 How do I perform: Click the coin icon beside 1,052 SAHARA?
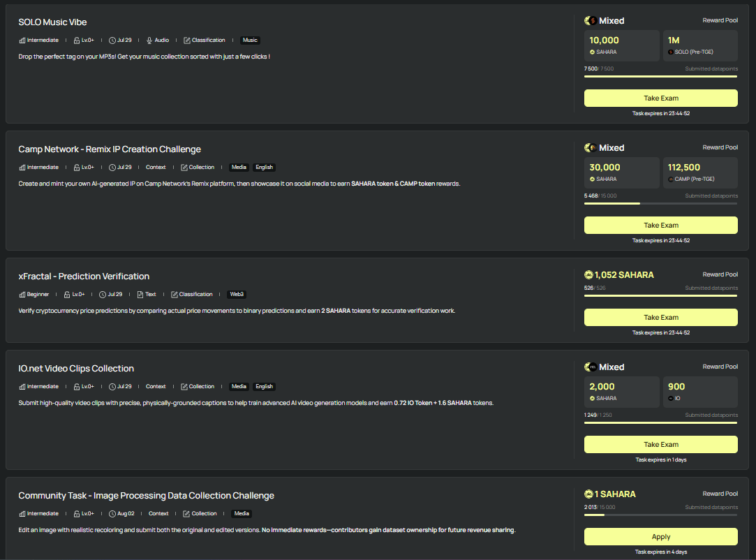pos(588,275)
